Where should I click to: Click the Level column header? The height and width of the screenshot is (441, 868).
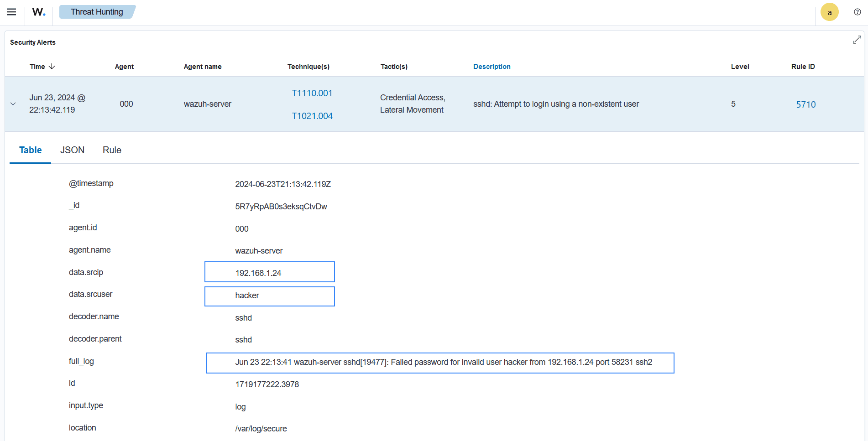tap(740, 66)
